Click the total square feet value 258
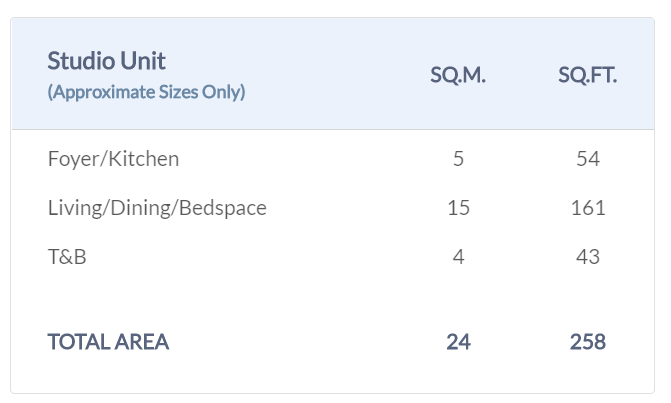Screen dimensions: 671x403 click(x=588, y=342)
